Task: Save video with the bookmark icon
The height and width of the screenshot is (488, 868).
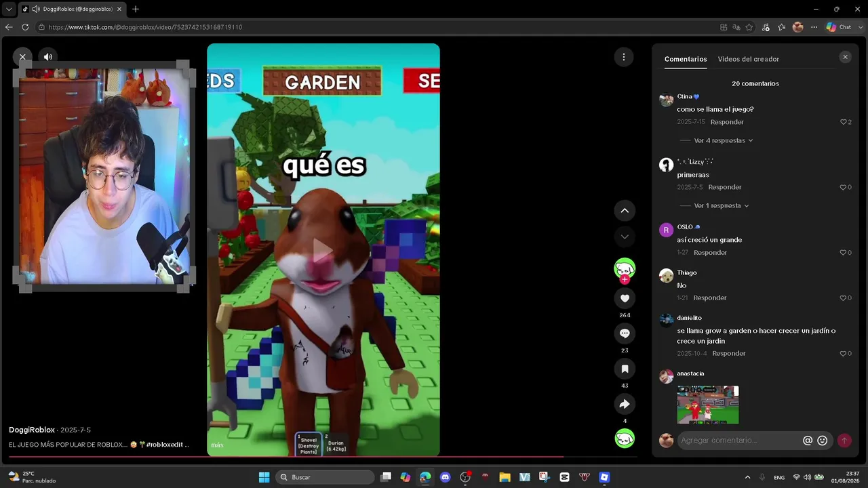Action: point(625,369)
